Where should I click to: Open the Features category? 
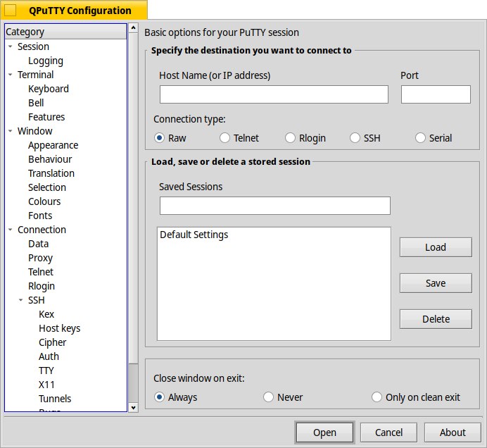pos(46,117)
